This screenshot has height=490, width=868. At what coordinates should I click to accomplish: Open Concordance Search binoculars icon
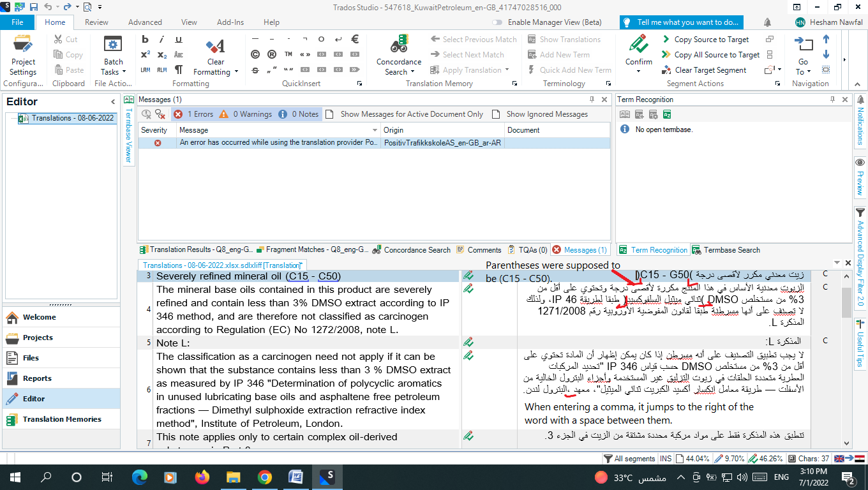[x=399, y=45]
